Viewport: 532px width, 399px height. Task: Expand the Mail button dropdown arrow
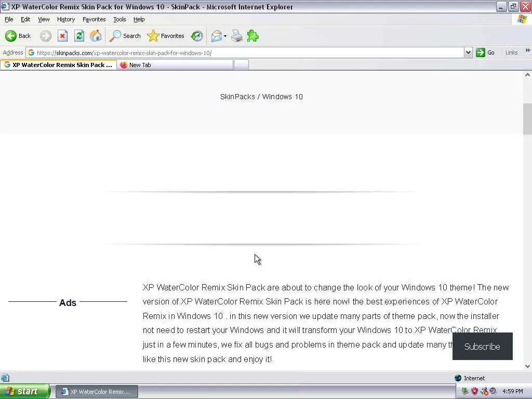[x=225, y=36]
